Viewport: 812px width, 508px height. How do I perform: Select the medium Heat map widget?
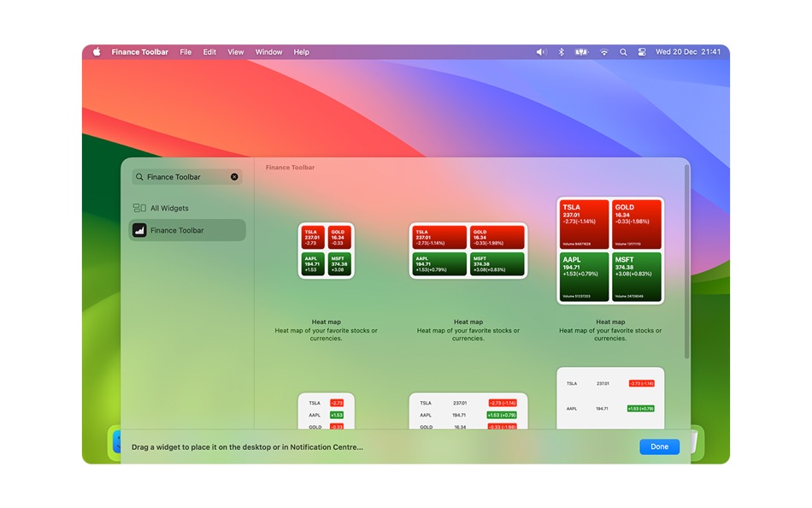click(468, 251)
